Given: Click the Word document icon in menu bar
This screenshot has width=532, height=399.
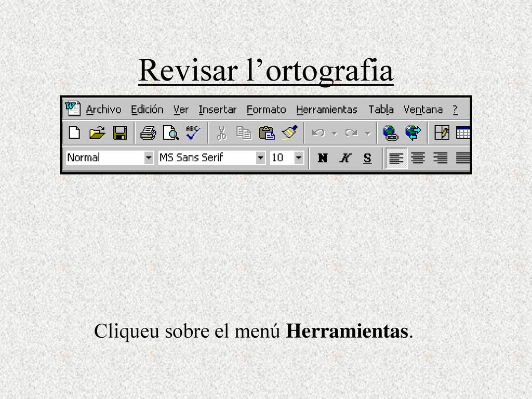Looking at the screenshot, I should (x=73, y=109).
